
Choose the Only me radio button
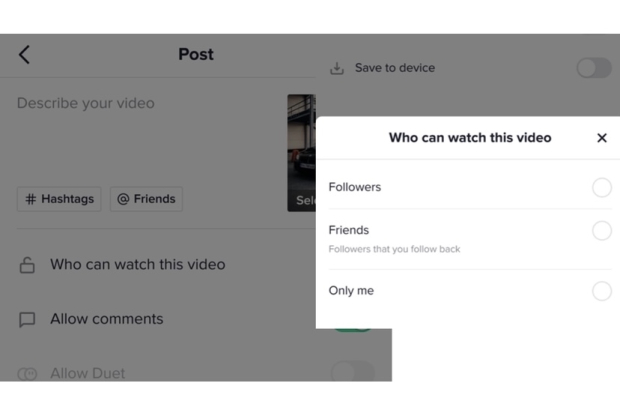click(x=601, y=291)
